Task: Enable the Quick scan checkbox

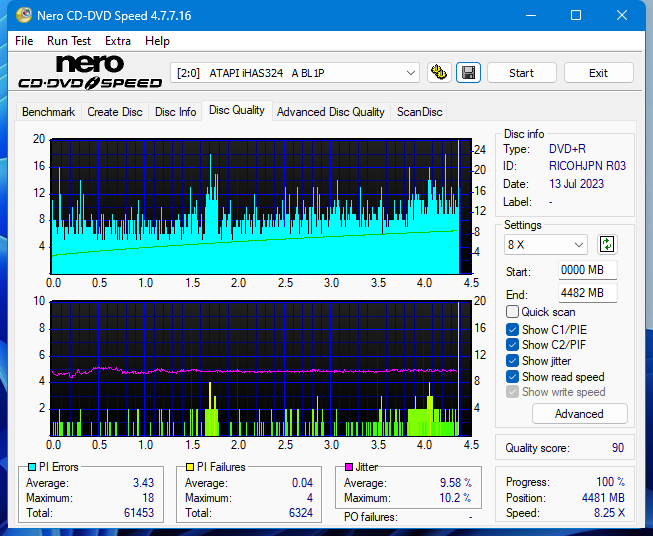Action: pos(512,312)
